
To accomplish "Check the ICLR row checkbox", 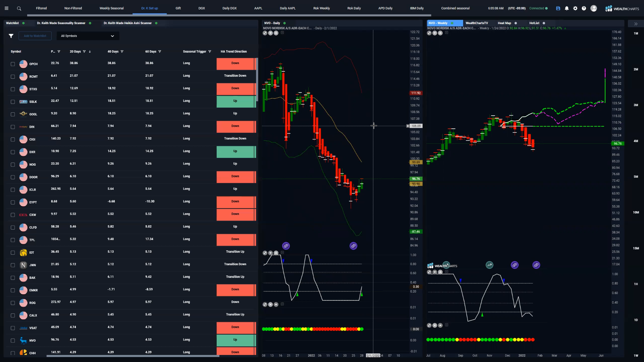I will [x=13, y=190].
